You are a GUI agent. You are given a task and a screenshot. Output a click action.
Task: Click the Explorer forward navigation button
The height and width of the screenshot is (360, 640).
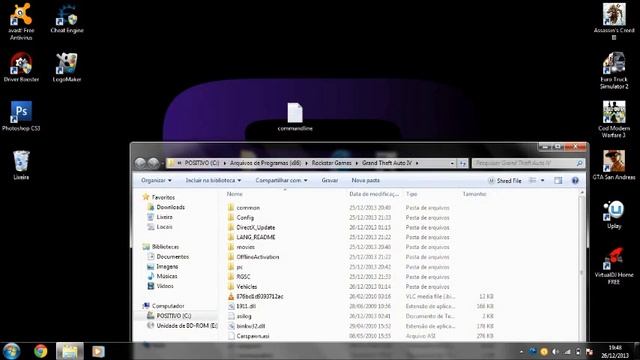(x=153, y=163)
